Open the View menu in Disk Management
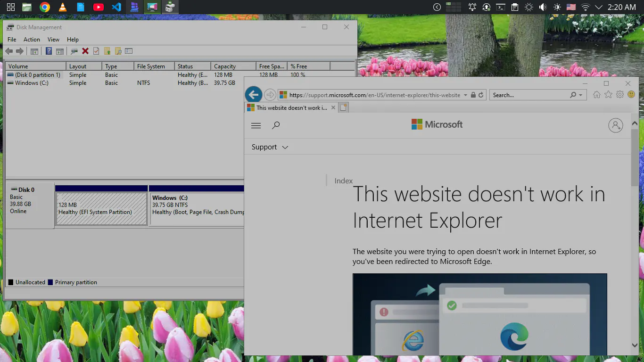This screenshot has height=362, width=644. [x=54, y=40]
